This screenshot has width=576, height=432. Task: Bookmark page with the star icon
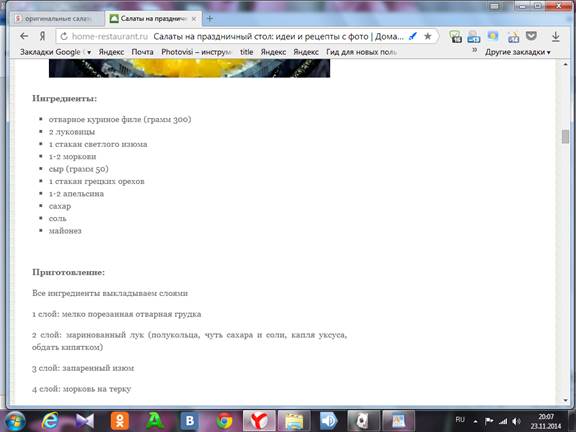point(428,36)
